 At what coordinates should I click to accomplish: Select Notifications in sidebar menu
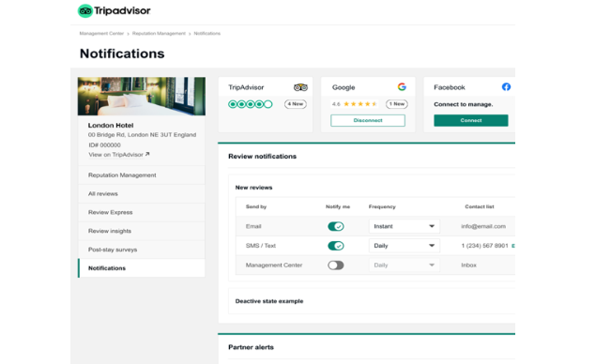[x=142, y=268]
